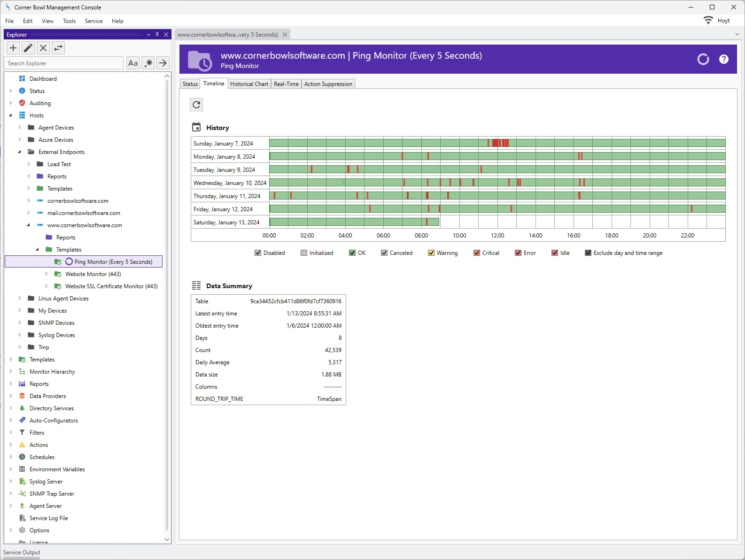Toggle match case Aa search option
This screenshot has width=745, height=560.
coord(133,63)
